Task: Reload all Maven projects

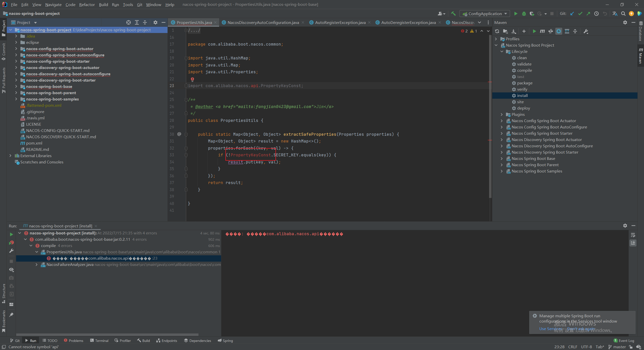Action: click(x=497, y=31)
